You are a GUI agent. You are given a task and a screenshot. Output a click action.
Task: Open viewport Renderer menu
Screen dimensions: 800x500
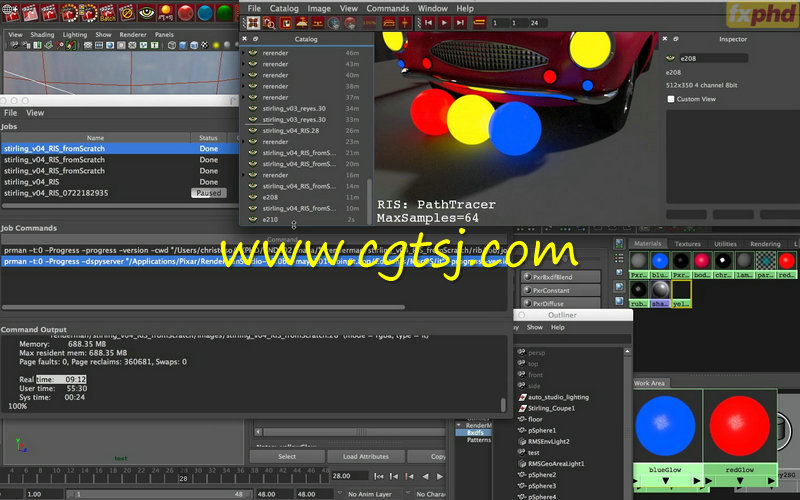(x=133, y=35)
